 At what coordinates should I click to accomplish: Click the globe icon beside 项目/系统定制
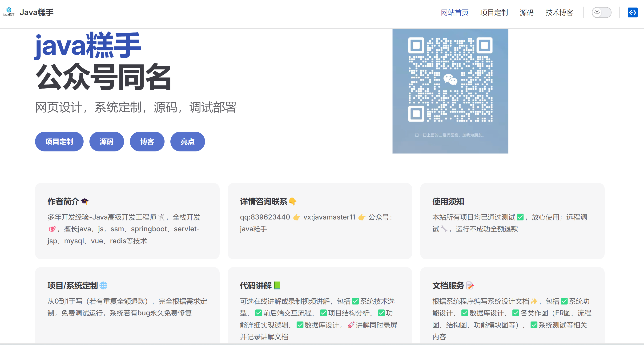103,285
